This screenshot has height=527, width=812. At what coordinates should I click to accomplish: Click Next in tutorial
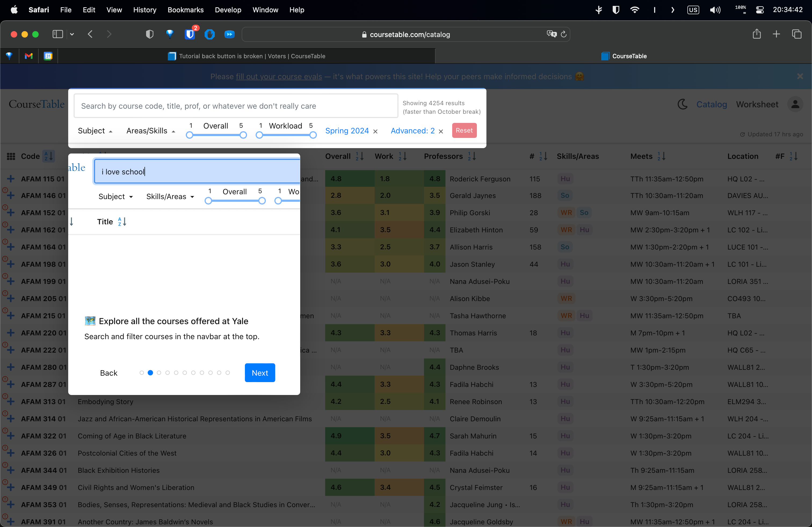pyautogui.click(x=260, y=373)
